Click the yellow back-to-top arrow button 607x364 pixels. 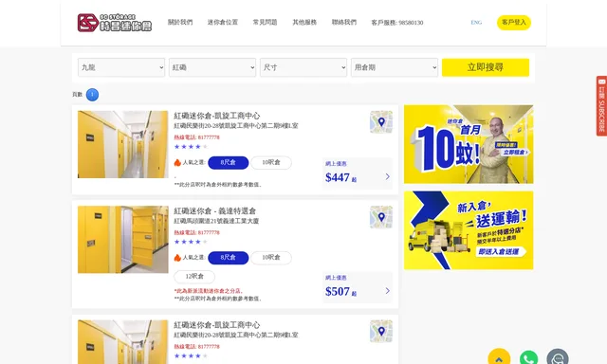click(499, 357)
